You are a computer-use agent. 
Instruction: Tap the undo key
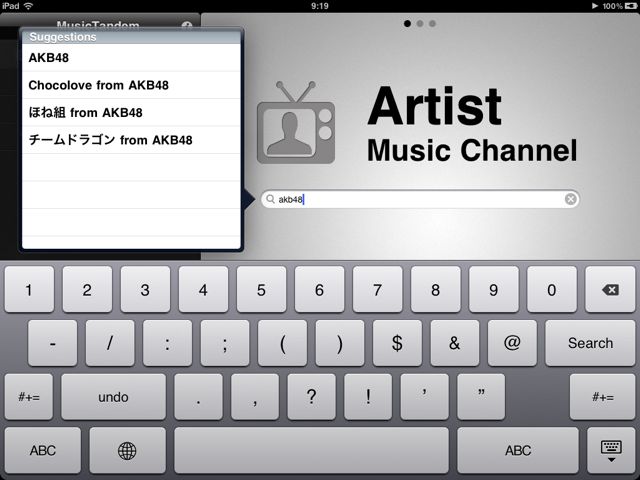(x=113, y=397)
